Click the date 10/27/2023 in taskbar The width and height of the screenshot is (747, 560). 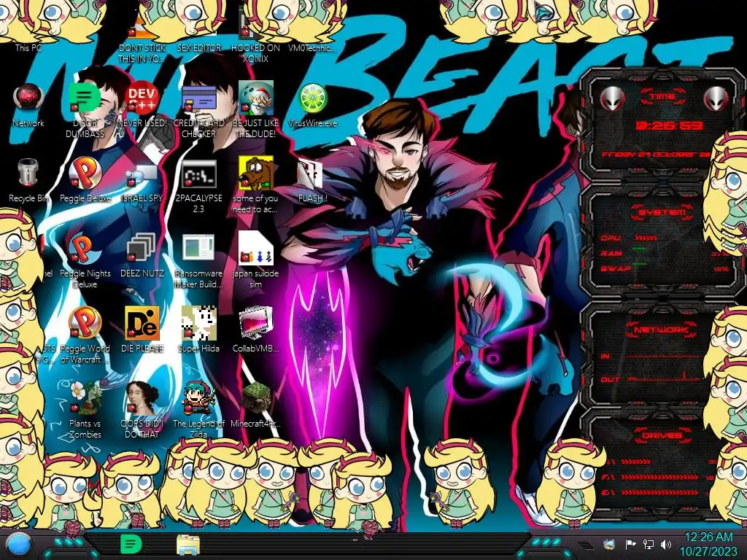(708, 551)
